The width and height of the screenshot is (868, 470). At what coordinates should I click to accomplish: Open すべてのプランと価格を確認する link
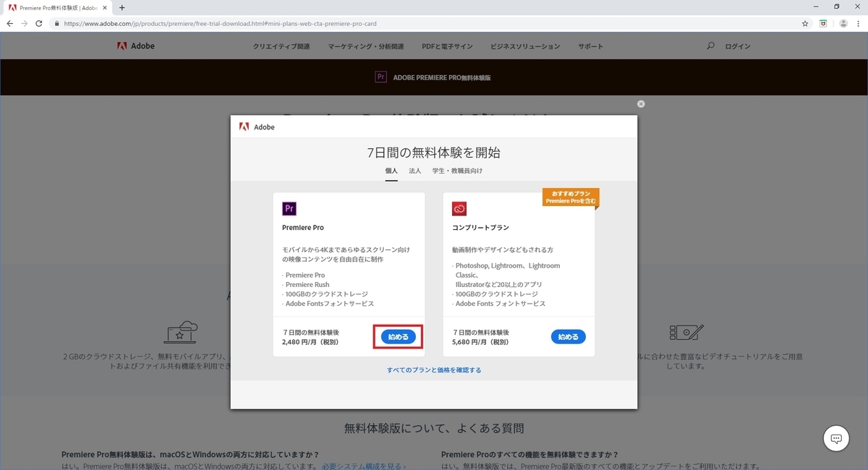[434, 369]
